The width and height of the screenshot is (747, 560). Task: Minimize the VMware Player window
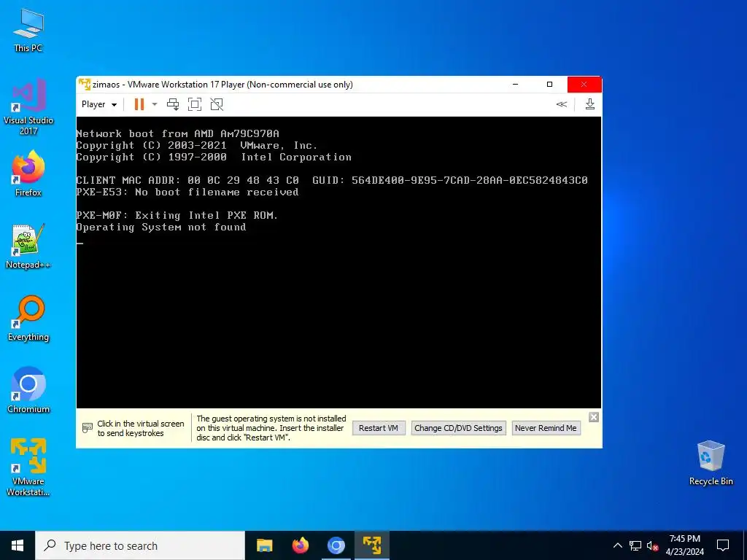[515, 85]
